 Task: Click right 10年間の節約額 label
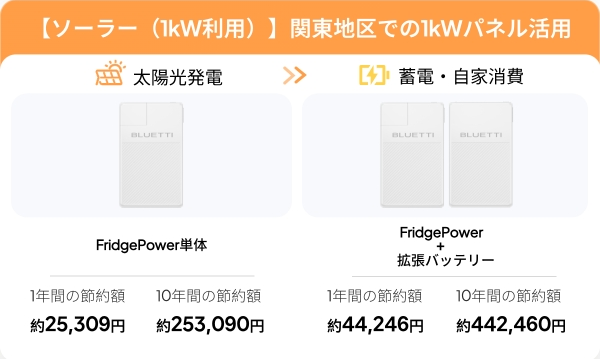[509, 296]
